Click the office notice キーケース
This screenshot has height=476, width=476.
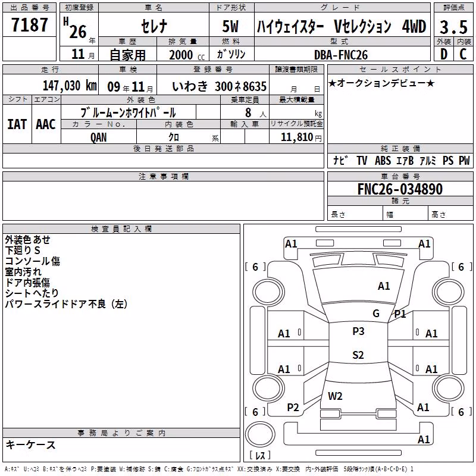click(31, 444)
